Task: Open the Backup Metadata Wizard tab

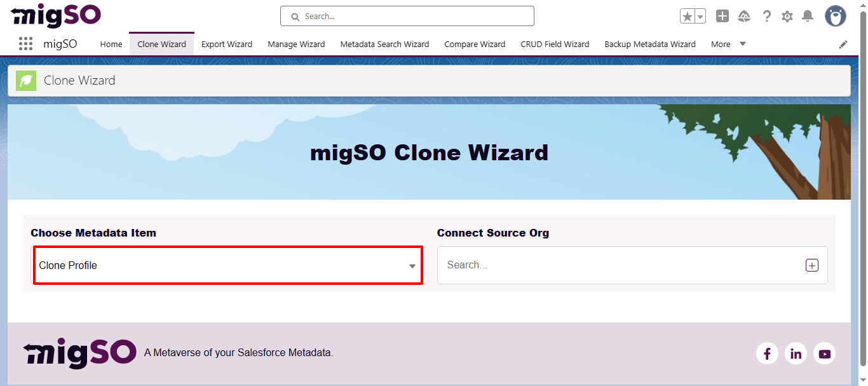Action: tap(650, 44)
